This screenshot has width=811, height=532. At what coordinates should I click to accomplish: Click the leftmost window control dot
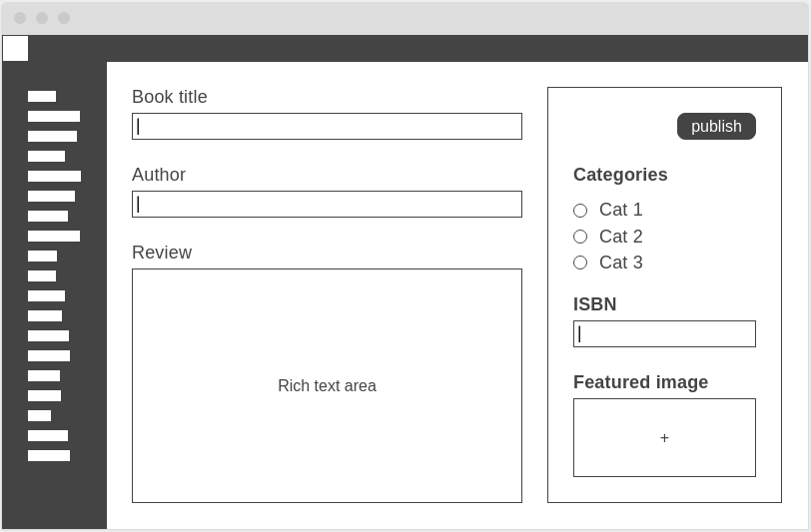point(20,18)
